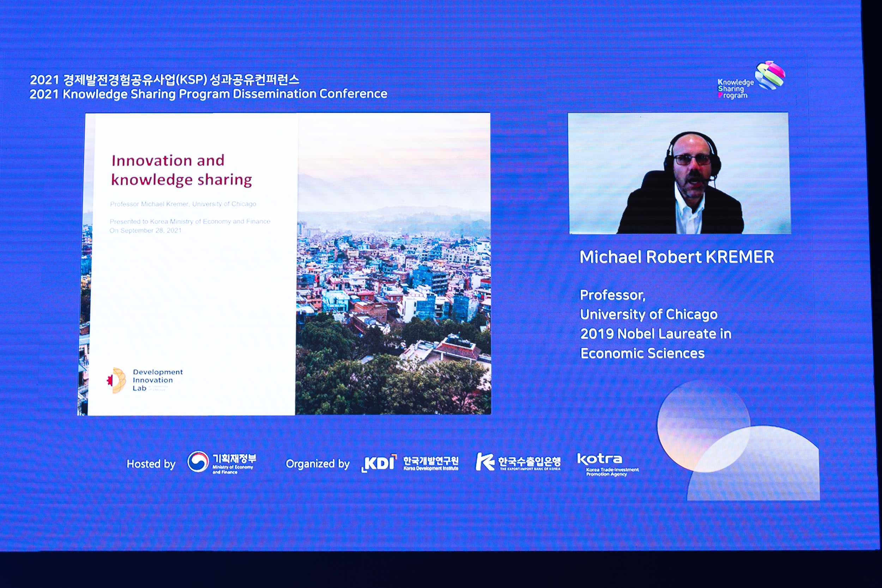Click the 'Development Innovation Lab' text on slide
Viewport: 882px width, 588px height.
157,380
